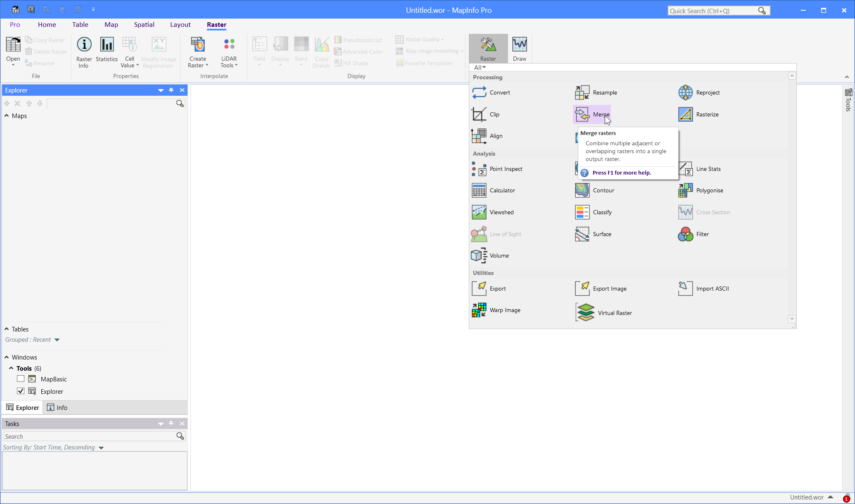Open the LiDAR Tools dropdown
This screenshot has width=855, height=504.
point(229,62)
